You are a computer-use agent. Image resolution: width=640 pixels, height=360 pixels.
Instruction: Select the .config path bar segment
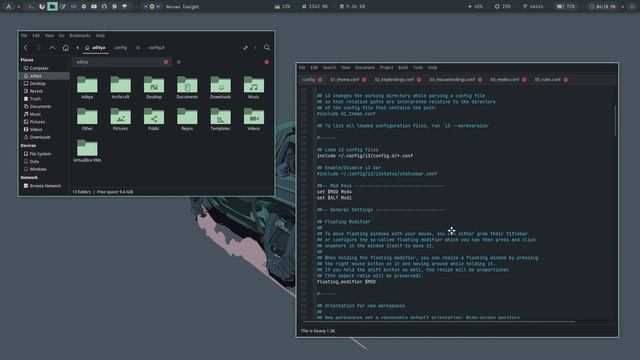point(120,48)
